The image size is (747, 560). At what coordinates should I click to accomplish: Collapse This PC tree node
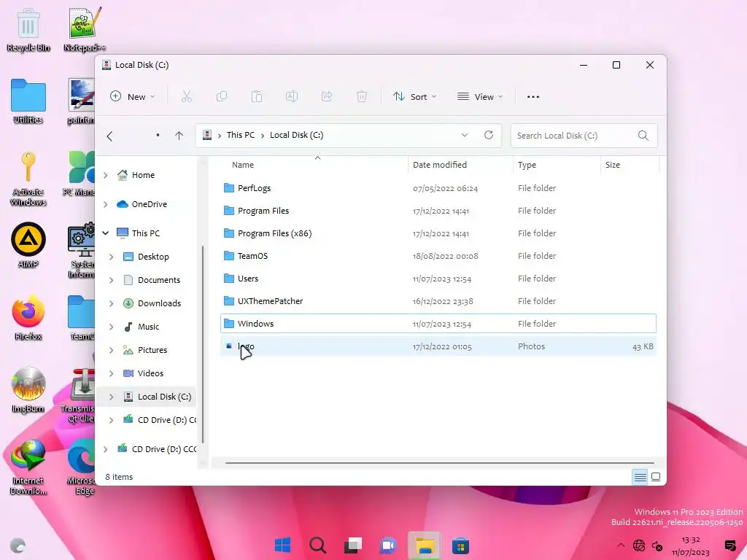[105, 233]
